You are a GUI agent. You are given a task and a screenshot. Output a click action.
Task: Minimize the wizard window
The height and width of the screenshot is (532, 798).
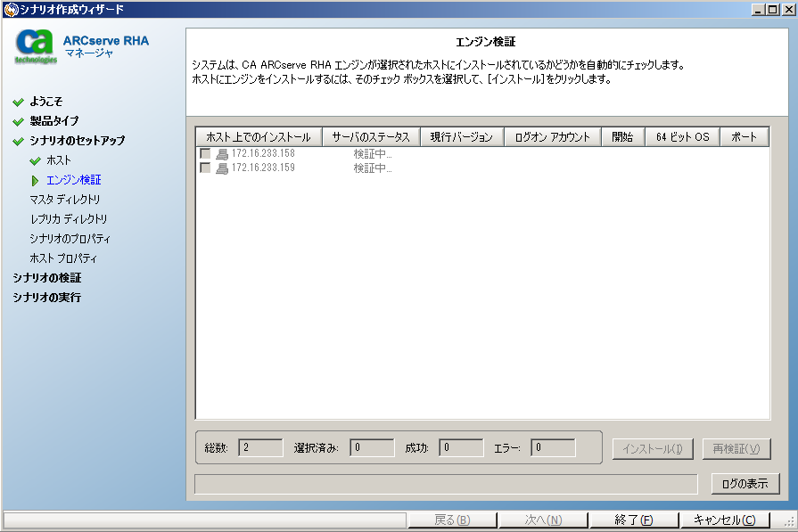[758, 9]
